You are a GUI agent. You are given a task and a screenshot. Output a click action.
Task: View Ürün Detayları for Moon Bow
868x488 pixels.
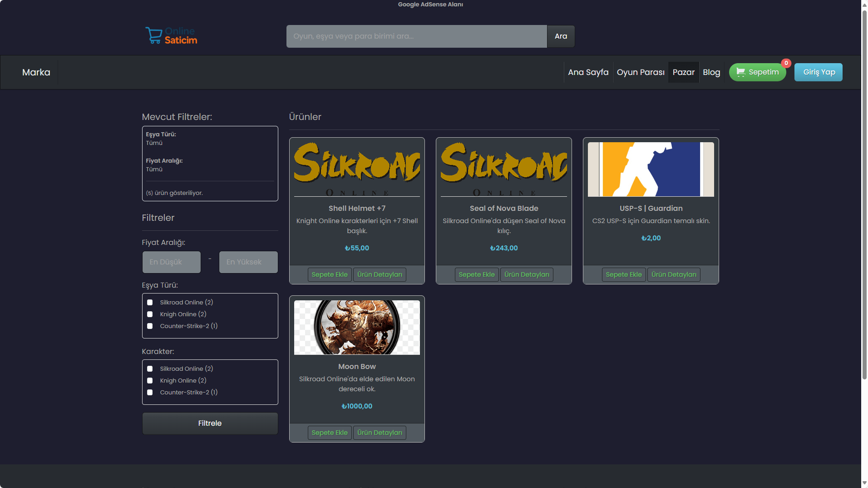[x=380, y=433]
